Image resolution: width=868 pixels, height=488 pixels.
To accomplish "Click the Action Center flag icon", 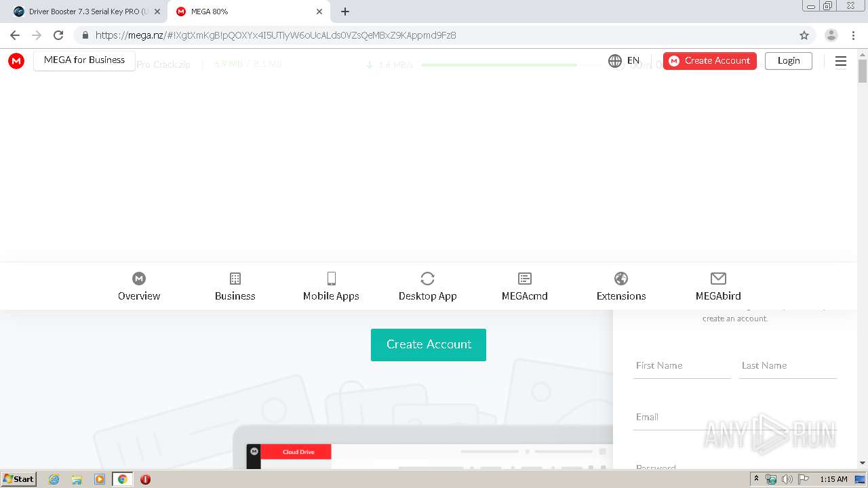I will [x=802, y=479].
